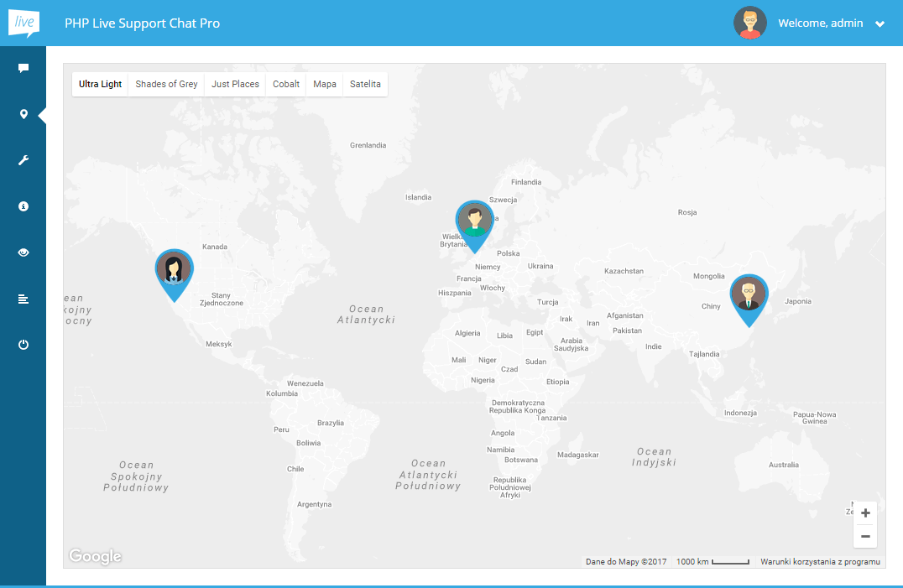Switch to Shades of Grey map style
The image size is (903, 588).
(166, 84)
